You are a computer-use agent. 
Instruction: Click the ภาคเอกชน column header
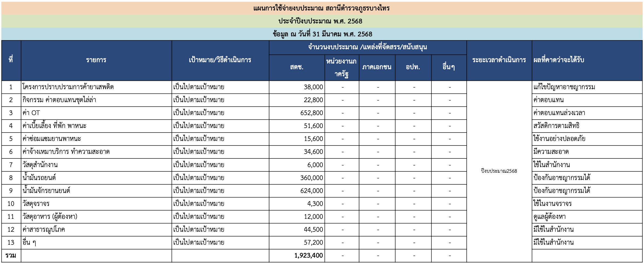[x=377, y=67]
